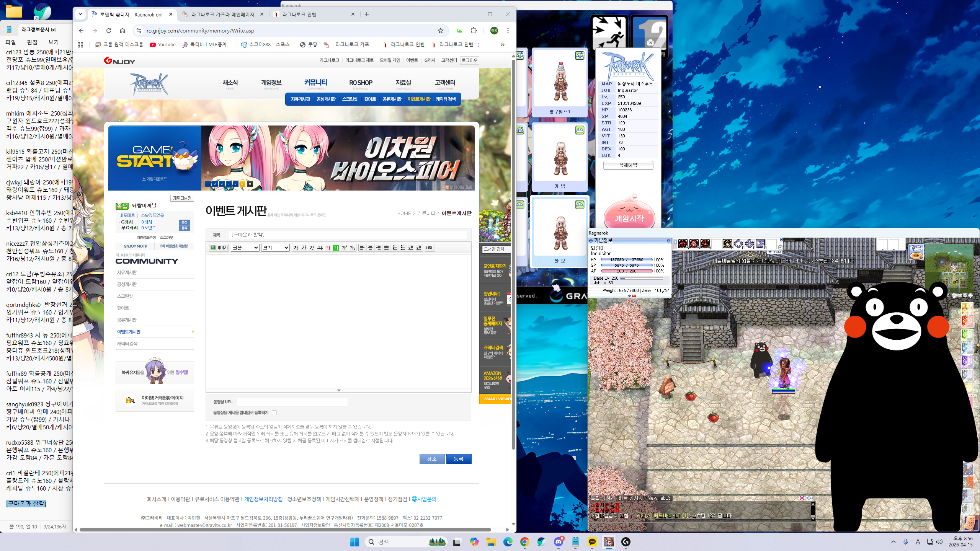The height and width of the screenshot is (551, 980).
Task: Open the 스크린샷 submenu item
Action: point(350,99)
